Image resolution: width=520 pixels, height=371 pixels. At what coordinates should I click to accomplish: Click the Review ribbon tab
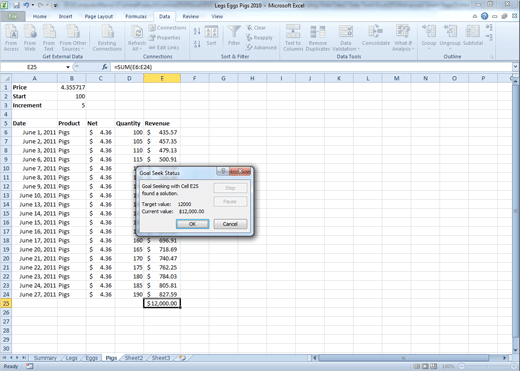[191, 16]
